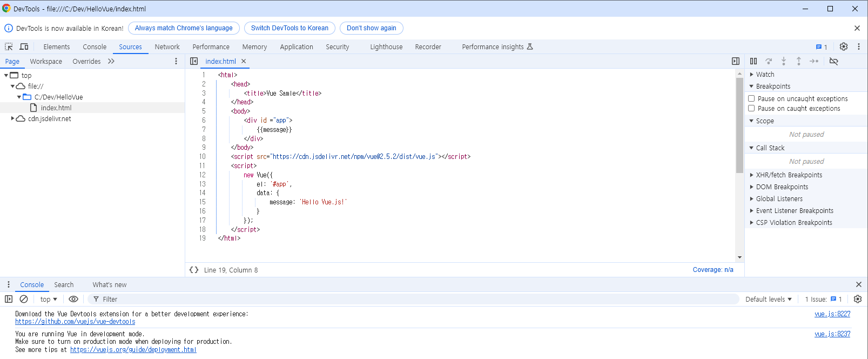Click the step over function icon
The width and height of the screenshot is (868, 359).
point(769,62)
